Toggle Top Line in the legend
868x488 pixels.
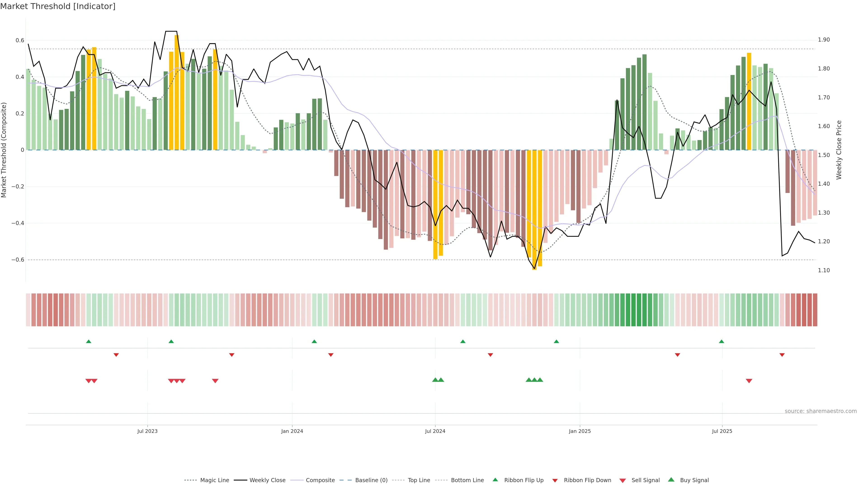[419, 480]
